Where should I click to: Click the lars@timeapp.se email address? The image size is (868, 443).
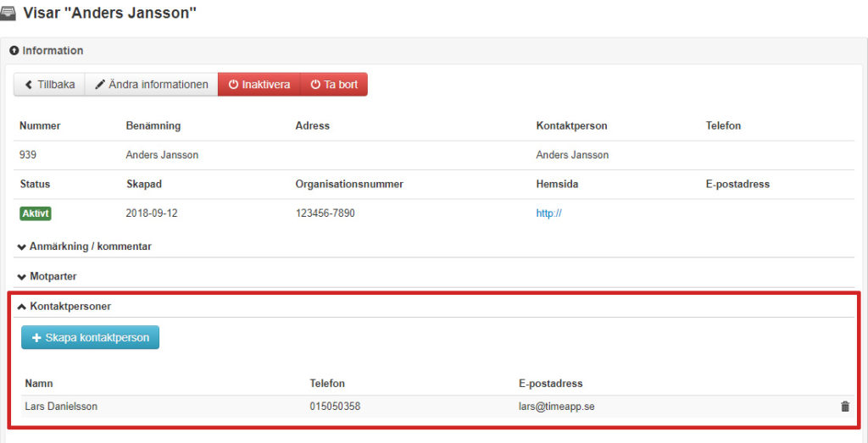click(x=556, y=407)
